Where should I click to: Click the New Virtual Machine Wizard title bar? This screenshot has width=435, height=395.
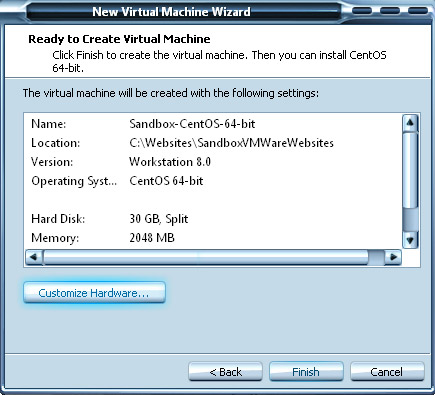click(171, 12)
